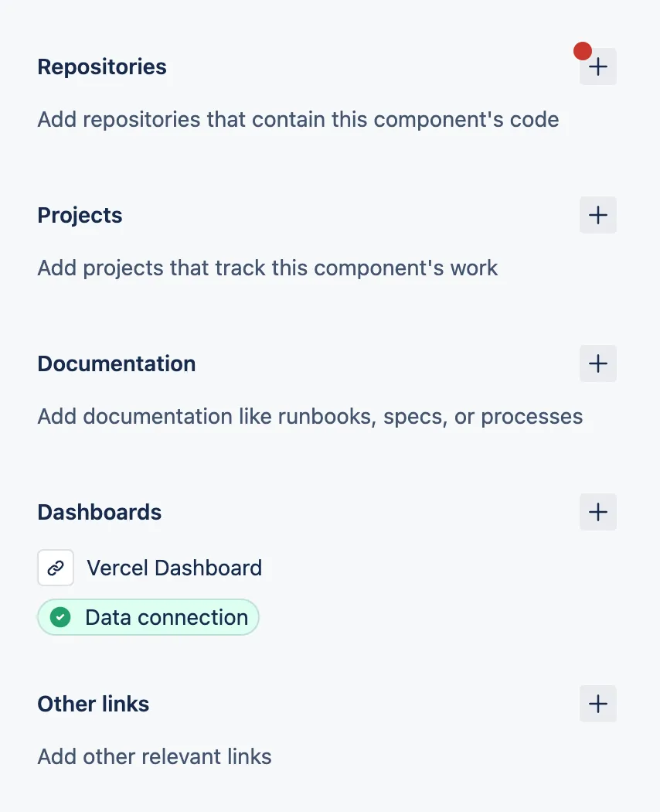
Task: Click the plus button for Dashboards
Action: click(x=597, y=512)
